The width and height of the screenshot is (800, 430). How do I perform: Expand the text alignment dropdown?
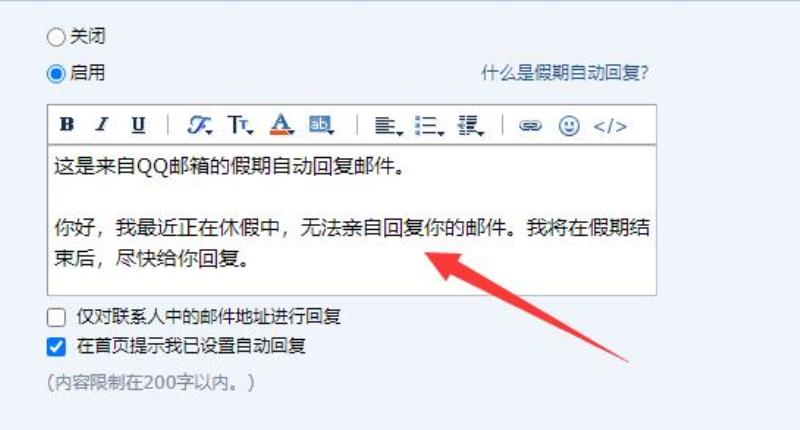389,125
